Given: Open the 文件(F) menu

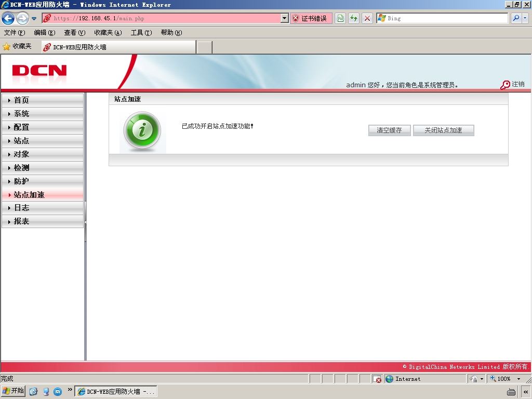Looking at the screenshot, I should tap(15, 33).
